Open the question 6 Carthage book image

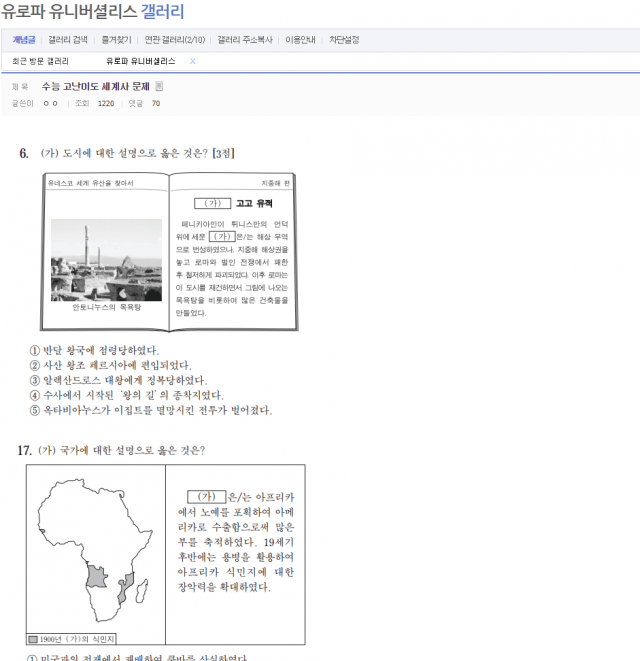(169, 252)
